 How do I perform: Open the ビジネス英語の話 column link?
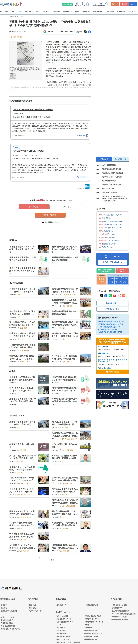click(x=103, y=347)
